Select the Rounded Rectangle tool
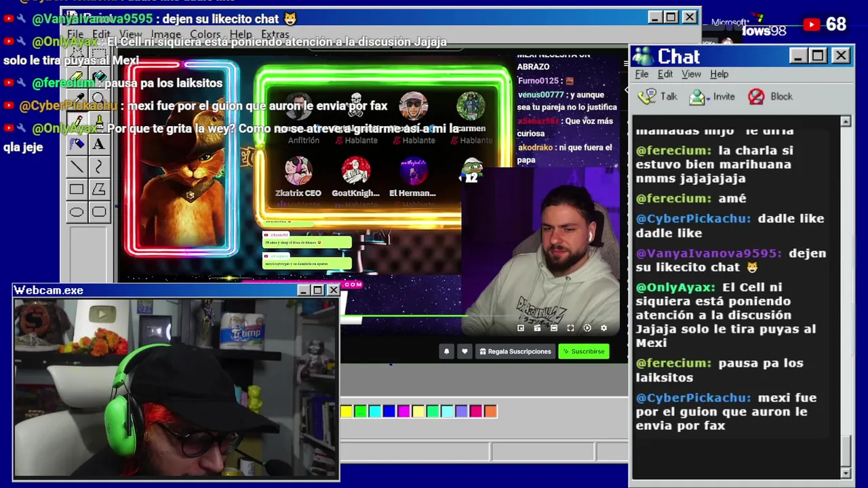Screen dimensions: 868x488 point(99,212)
